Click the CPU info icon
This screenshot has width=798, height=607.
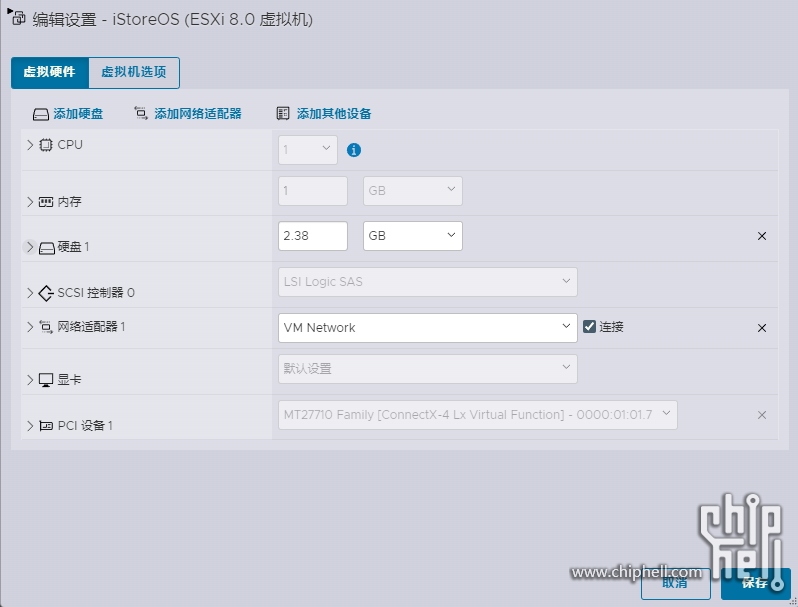pos(354,150)
